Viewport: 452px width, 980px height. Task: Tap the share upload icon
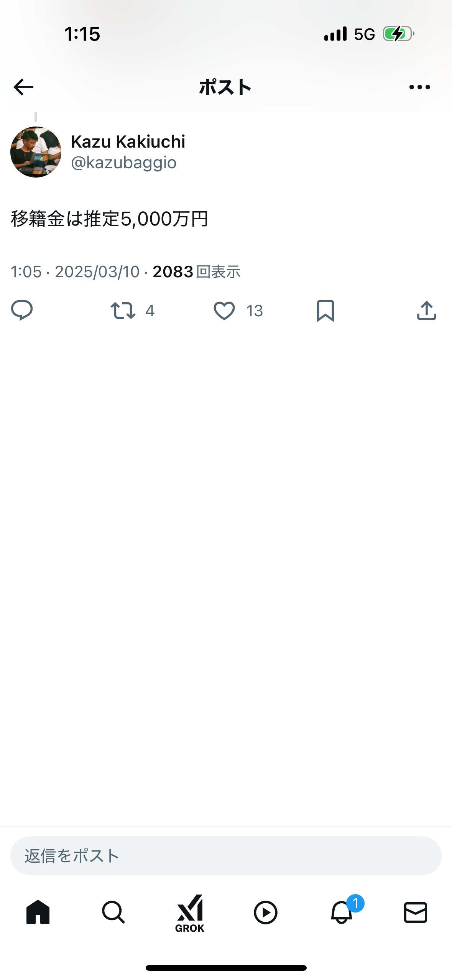[x=426, y=311]
